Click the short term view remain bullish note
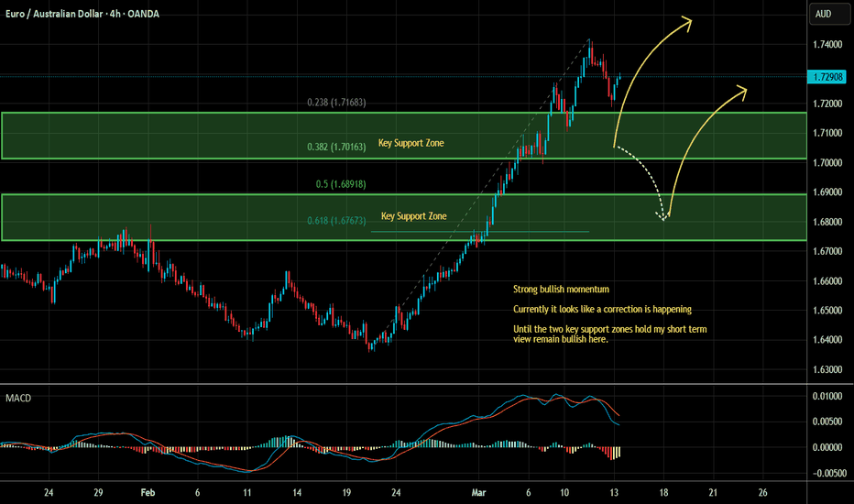This screenshot has width=854, height=504. point(610,334)
